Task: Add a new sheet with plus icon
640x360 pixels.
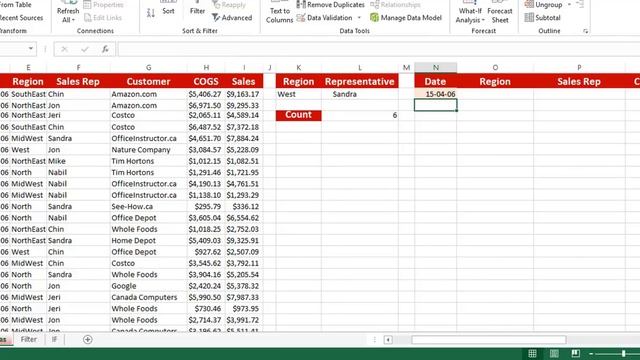Action: tap(87, 340)
